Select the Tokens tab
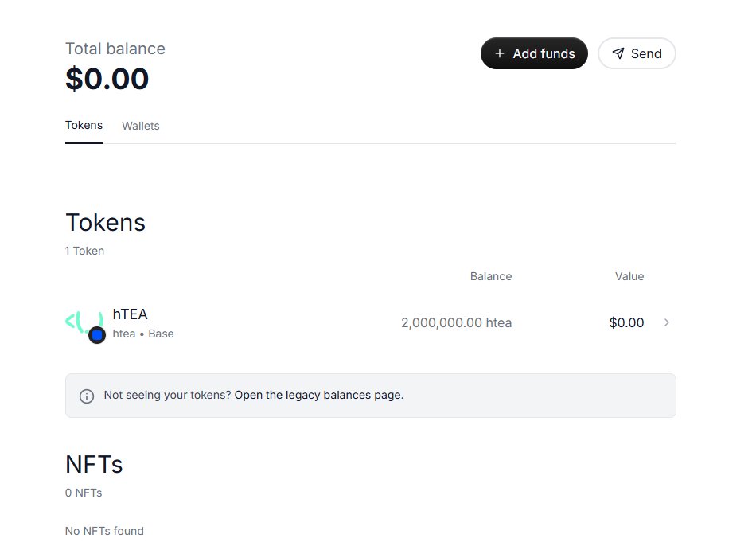Image resolution: width=756 pixels, height=550 pixels. click(x=84, y=125)
